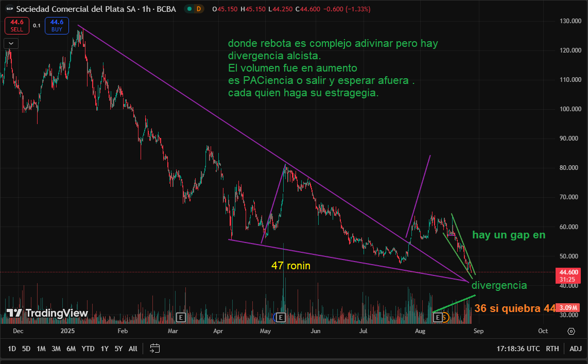Image resolution: width=588 pixels, height=364 pixels.
Task: Click the TradingView logo
Action: 47,313
